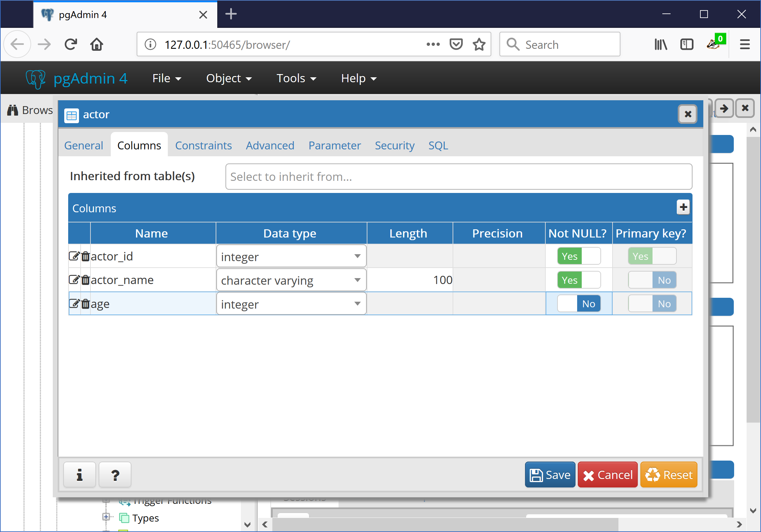The height and width of the screenshot is (532, 761).
Task: Toggle Not NULL for age
Action: coord(579,304)
